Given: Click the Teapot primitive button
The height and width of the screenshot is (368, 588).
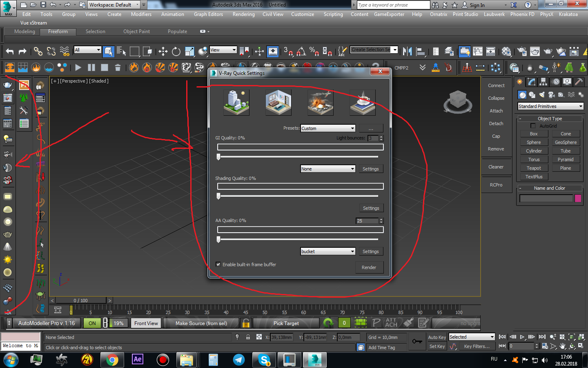Looking at the screenshot, I should tap(534, 168).
